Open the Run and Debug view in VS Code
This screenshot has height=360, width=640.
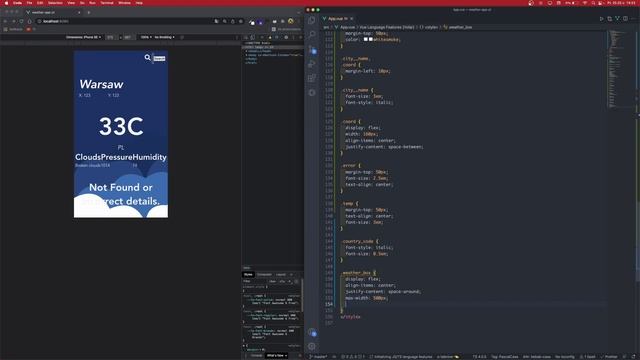coord(312,64)
